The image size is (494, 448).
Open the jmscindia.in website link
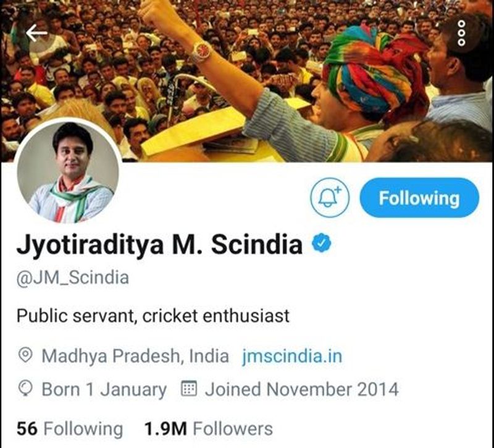click(292, 357)
